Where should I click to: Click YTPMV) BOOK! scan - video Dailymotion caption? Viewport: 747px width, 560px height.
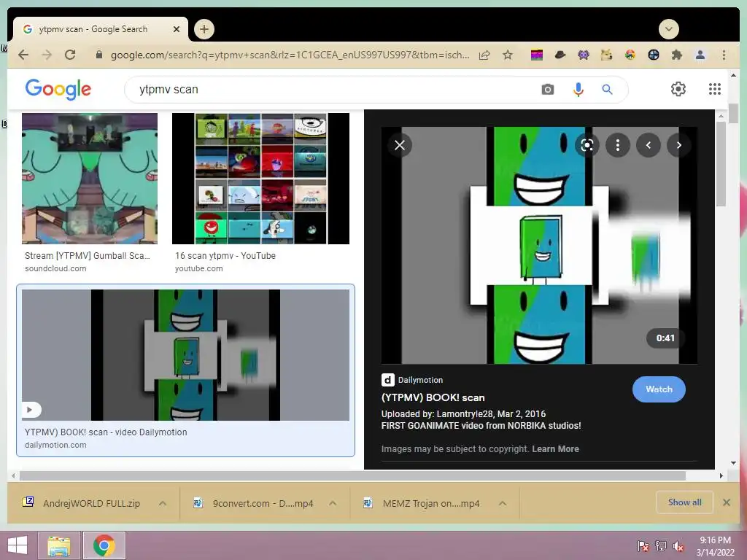(x=106, y=432)
